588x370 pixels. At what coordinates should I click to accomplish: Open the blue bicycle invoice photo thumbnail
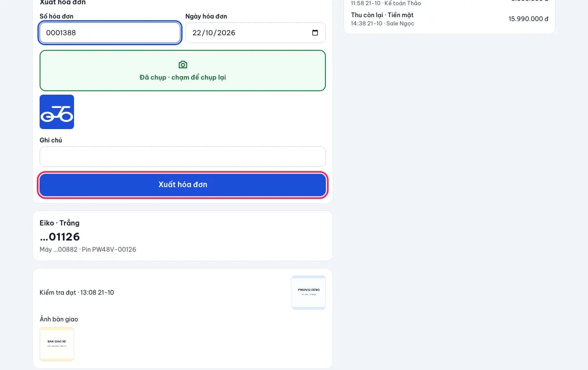click(57, 112)
